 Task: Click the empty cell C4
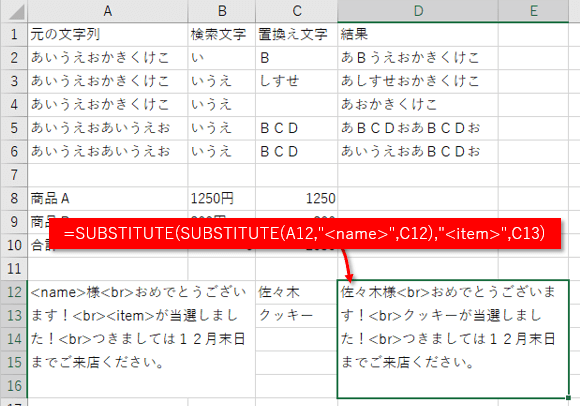(x=296, y=105)
